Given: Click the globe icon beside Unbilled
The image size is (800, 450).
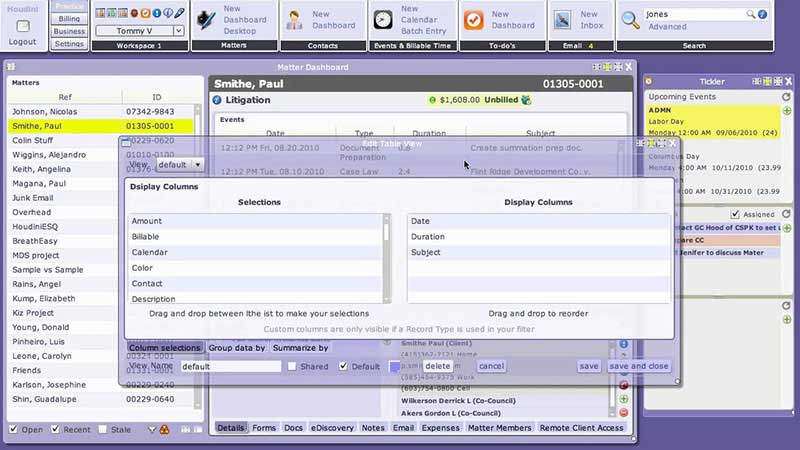Looking at the screenshot, I should coord(526,100).
